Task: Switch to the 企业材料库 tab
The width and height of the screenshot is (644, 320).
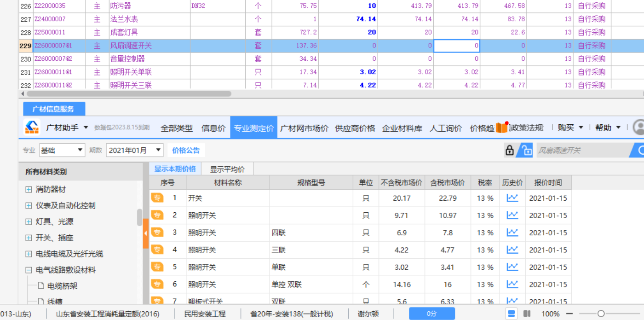Action: coord(402,128)
